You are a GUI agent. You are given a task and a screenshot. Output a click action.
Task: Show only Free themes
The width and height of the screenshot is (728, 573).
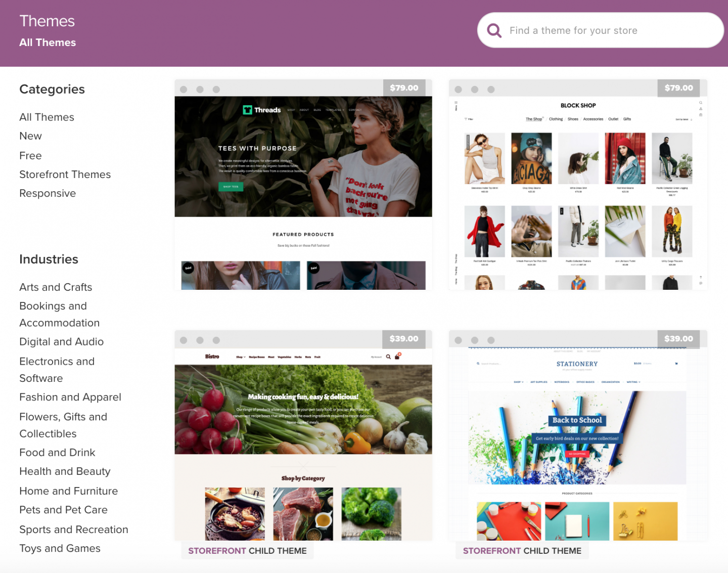30,156
